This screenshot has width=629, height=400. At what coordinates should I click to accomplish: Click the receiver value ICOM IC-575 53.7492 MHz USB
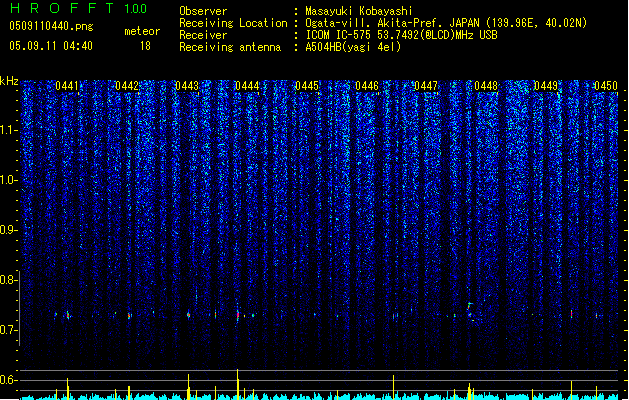(401, 35)
